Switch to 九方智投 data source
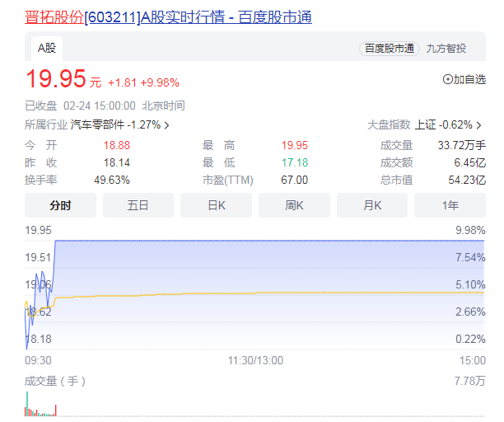Screen dimensions: 504x422 click(446, 49)
